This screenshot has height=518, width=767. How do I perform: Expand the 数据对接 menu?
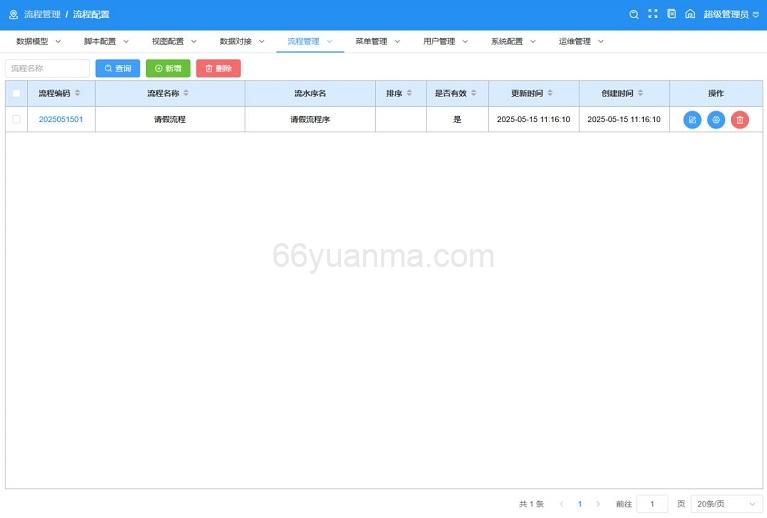point(242,42)
